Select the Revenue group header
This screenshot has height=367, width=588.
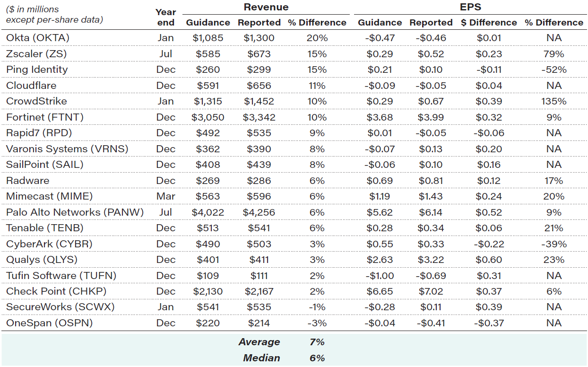coord(266,7)
